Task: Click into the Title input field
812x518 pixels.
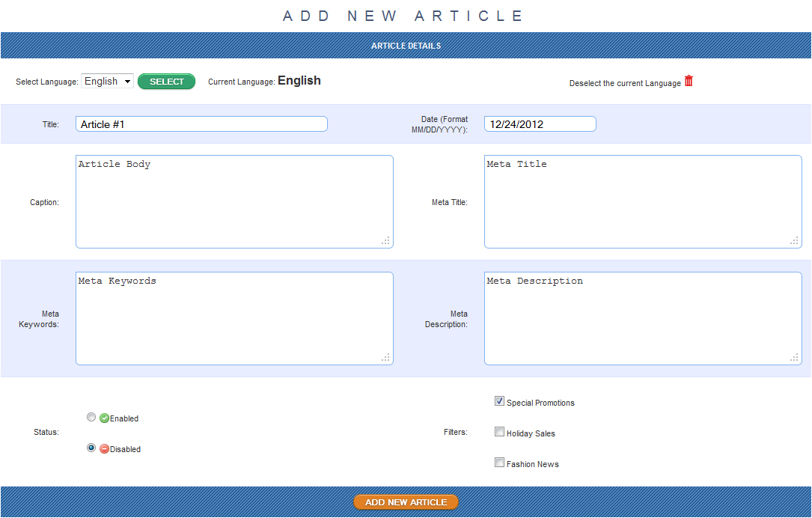Action: point(201,124)
